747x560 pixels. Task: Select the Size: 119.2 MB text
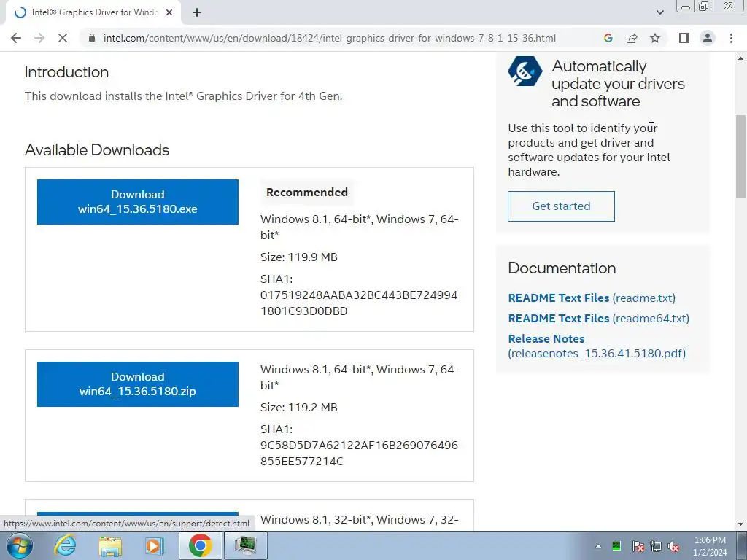click(298, 407)
